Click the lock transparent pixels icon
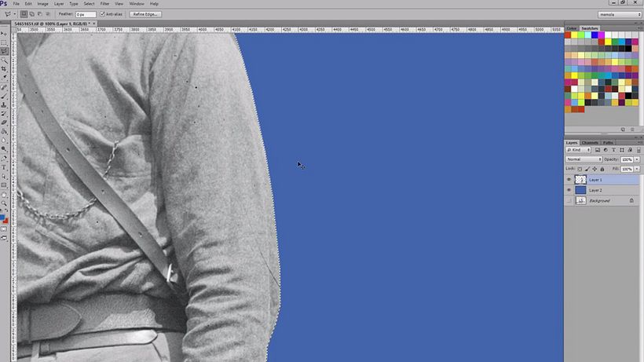 (x=580, y=169)
